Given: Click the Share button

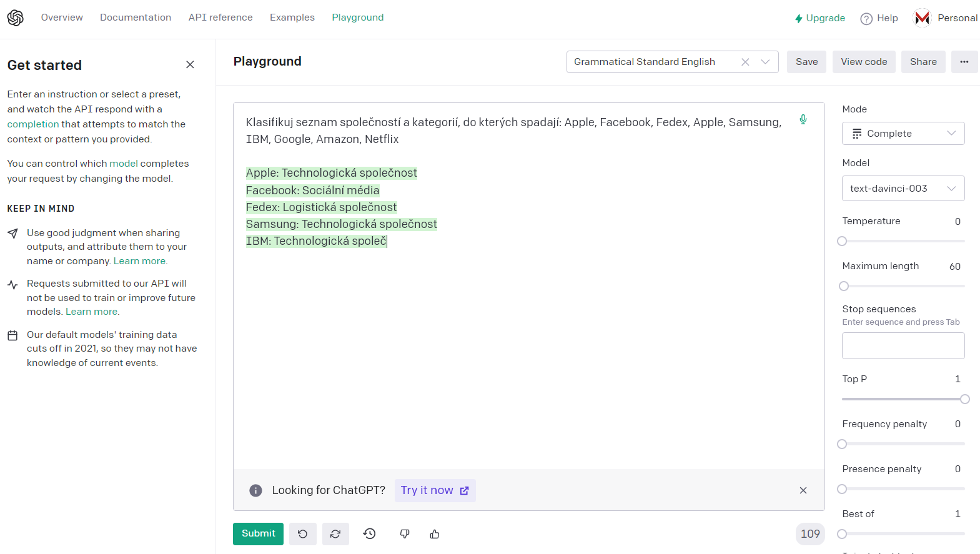Looking at the screenshot, I should point(923,62).
